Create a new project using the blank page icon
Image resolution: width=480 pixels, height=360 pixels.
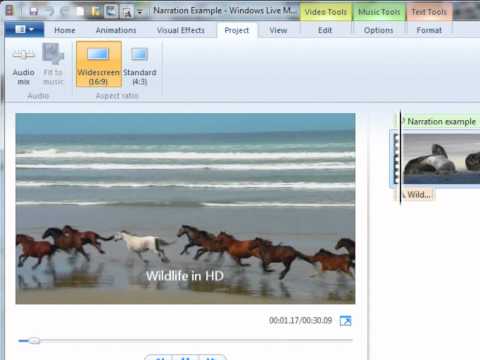pyautogui.click(x=80, y=12)
